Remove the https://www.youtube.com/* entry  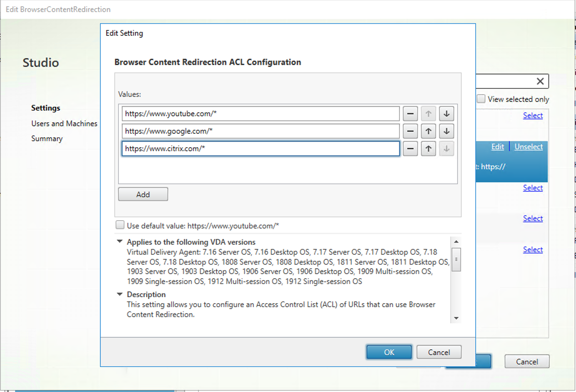pos(410,114)
